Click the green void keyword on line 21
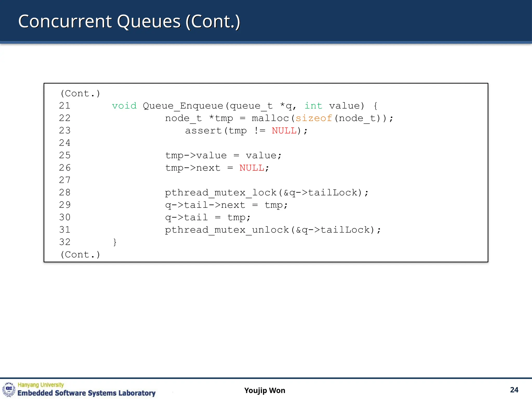 coord(124,106)
